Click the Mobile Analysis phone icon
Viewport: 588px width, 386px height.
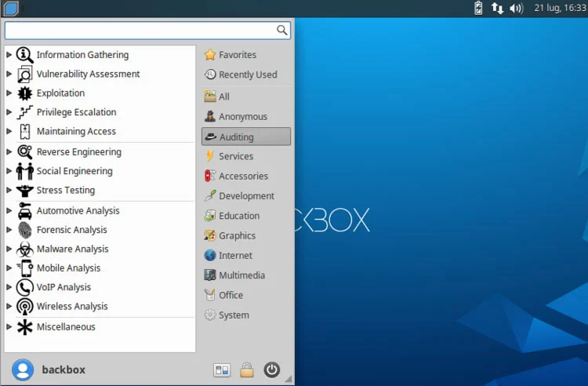click(25, 268)
